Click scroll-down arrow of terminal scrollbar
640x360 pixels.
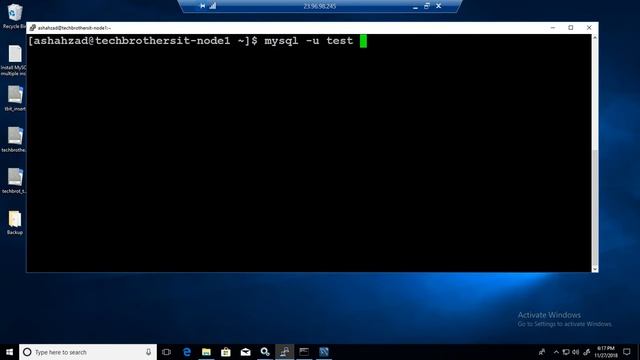click(x=595, y=269)
